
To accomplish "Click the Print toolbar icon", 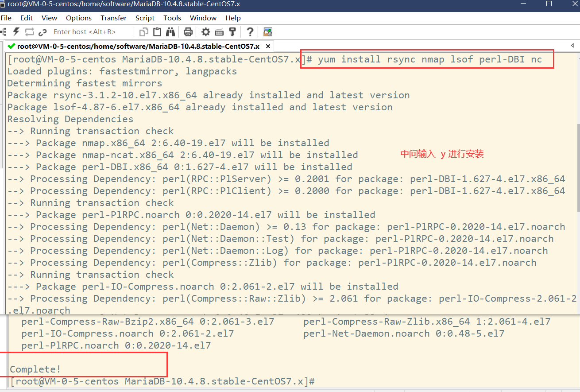I will [x=188, y=32].
